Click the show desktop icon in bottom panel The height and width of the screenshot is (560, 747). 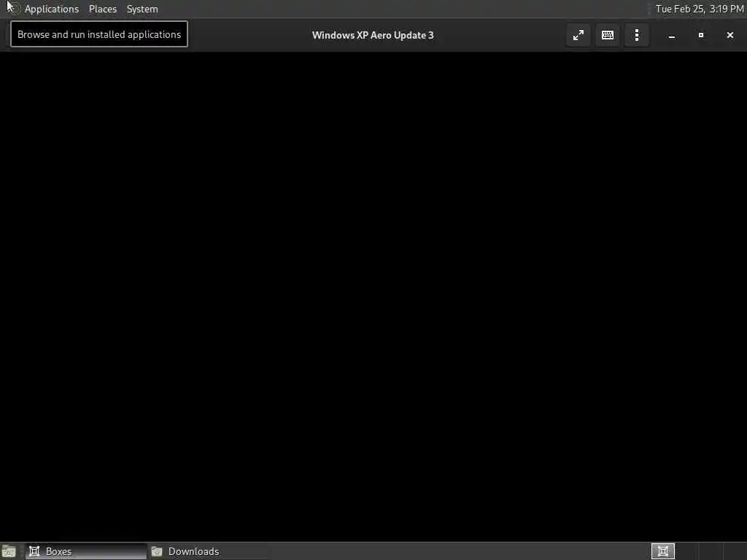[x=9, y=551]
